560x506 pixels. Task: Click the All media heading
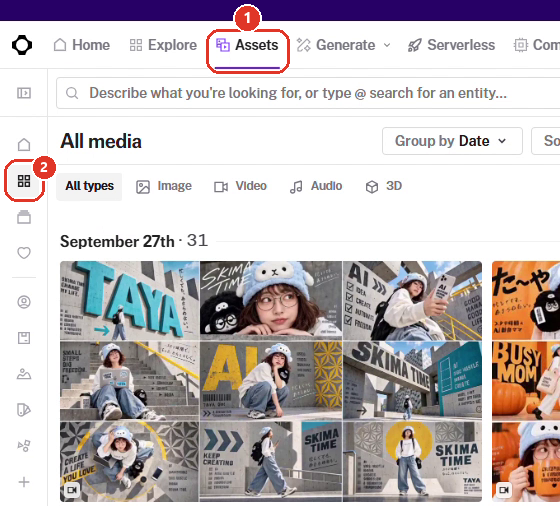pyautogui.click(x=101, y=141)
